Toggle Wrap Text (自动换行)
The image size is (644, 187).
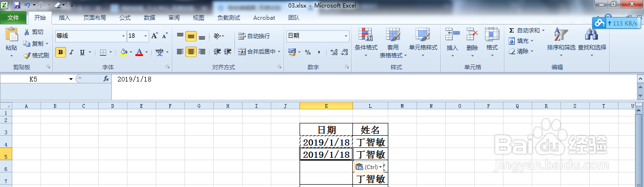point(254,36)
